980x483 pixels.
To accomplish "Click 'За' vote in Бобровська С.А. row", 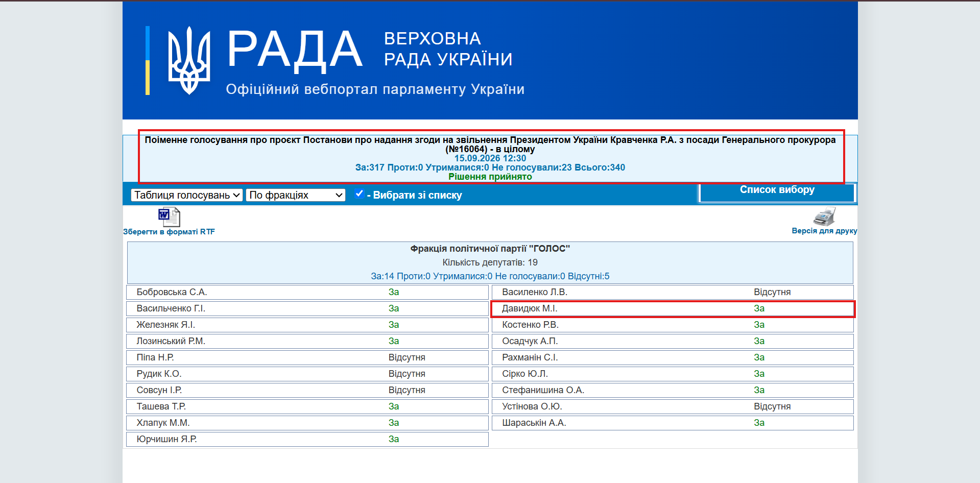I will pyautogui.click(x=394, y=292).
